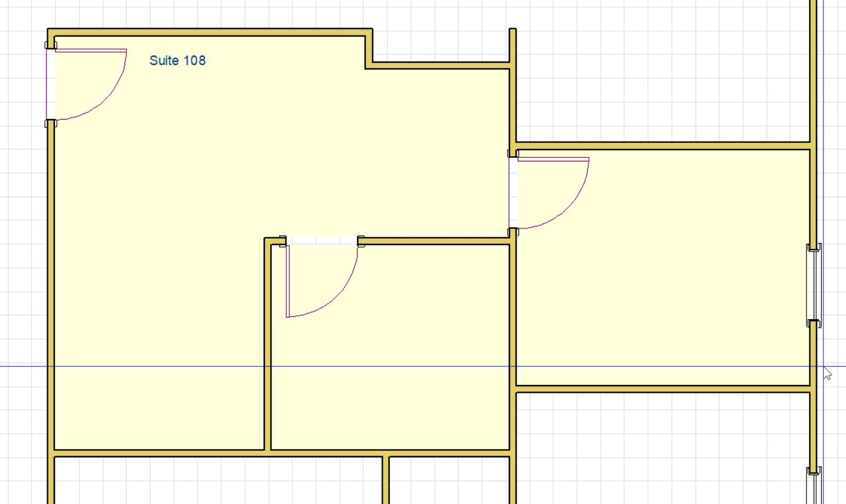Select the window on the right exterior wall
846x504 pixels.
(x=814, y=284)
